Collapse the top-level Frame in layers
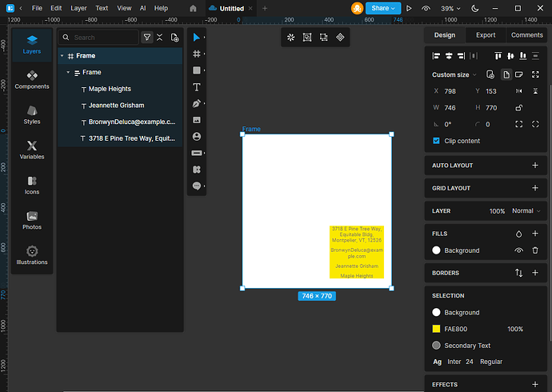Screen dimensions: 552x392 click(62, 56)
